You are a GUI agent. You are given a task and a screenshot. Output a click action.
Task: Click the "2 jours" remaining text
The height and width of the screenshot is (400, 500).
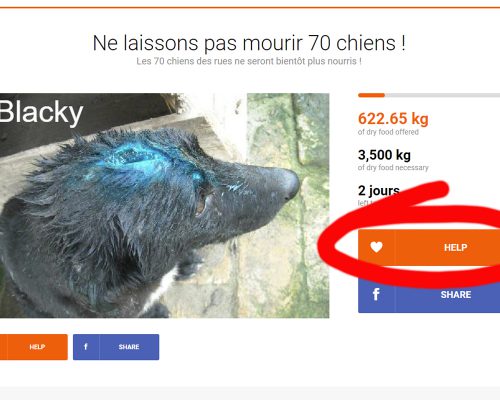[x=379, y=191]
